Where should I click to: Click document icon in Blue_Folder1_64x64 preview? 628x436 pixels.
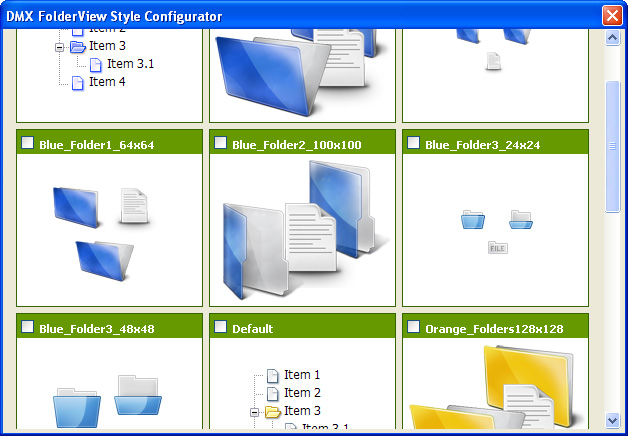click(134, 206)
